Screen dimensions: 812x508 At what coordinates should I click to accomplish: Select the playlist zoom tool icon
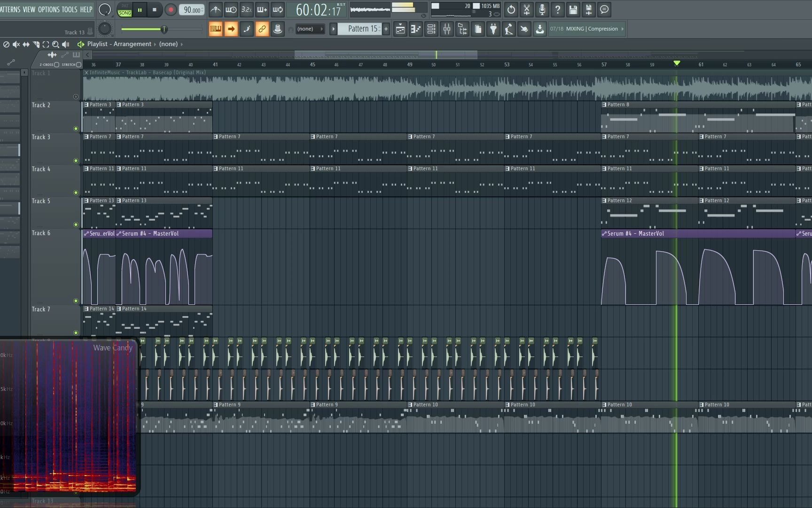coord(55,44)
